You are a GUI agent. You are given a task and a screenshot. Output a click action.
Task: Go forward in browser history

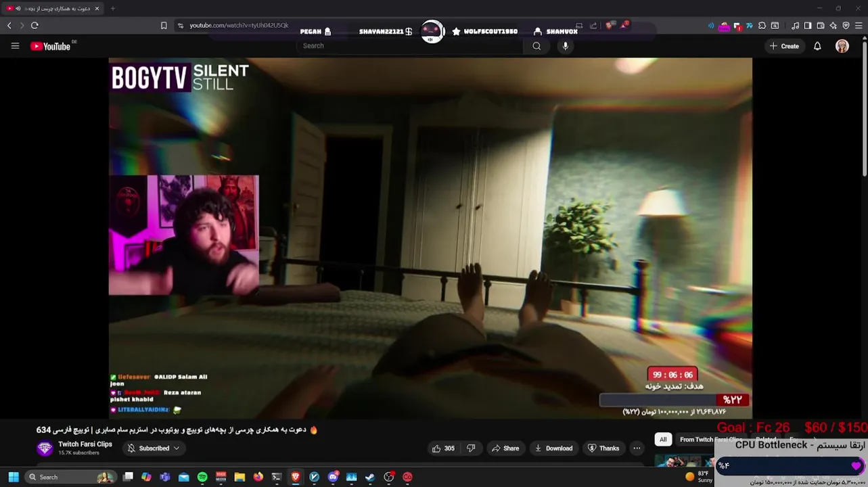click(22, 25)
